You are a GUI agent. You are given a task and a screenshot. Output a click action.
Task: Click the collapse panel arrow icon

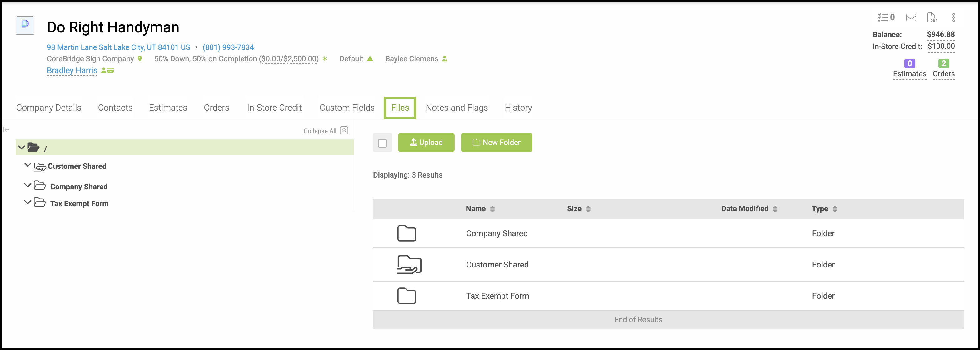7,130
